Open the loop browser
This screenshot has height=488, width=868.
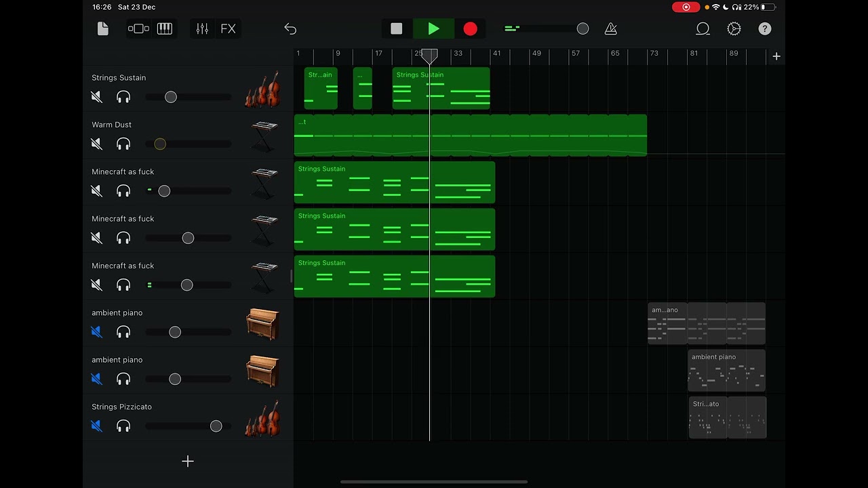(703, 28)
